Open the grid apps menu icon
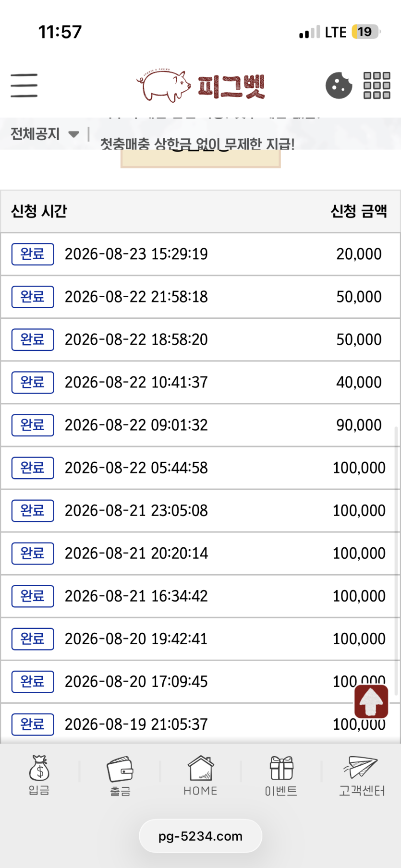The width and height of the screenshot is (401, 868). (x=377, y=85)
